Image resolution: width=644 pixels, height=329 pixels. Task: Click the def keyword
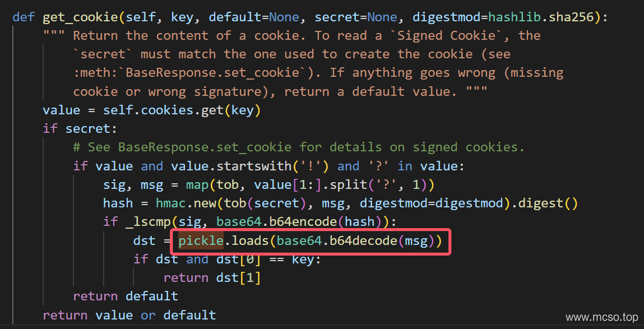tap(24, 17)
